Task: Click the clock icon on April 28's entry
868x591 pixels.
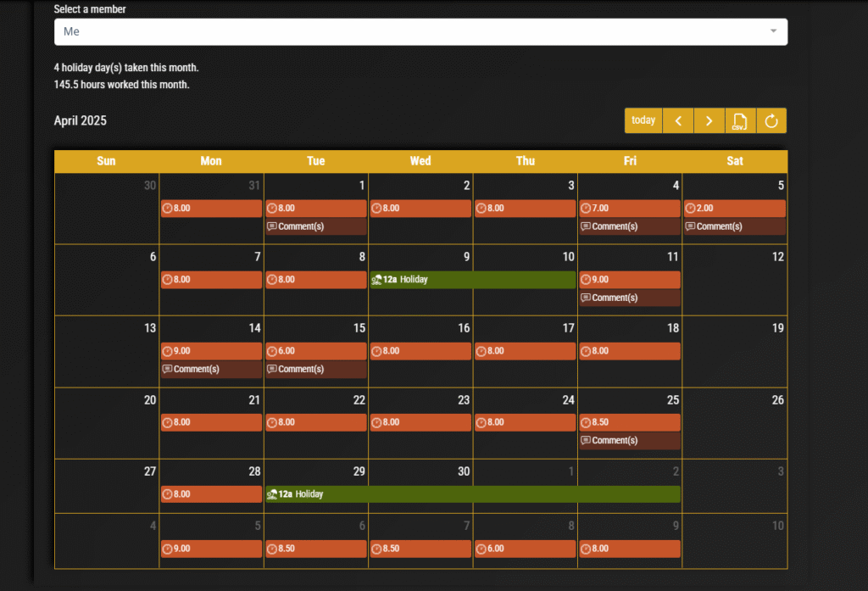Action: pyautogui.click(x=167, y=493)
